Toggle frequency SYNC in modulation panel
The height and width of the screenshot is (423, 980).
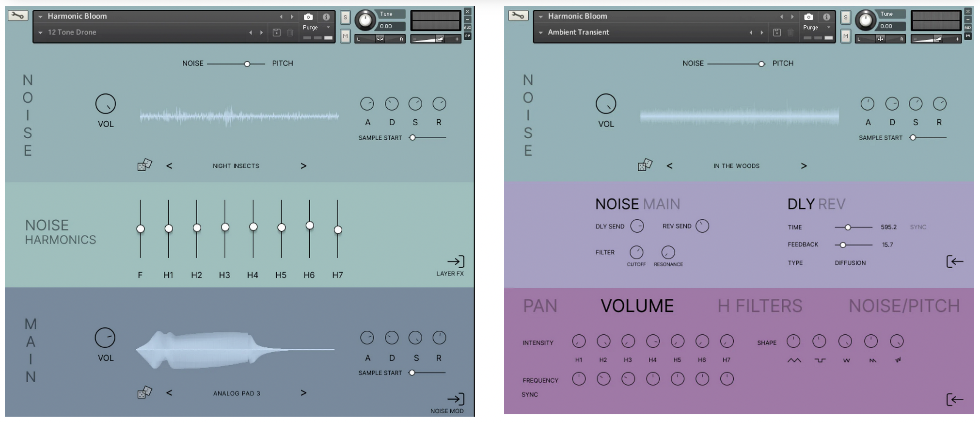pyautogui.click(x=530, y=394)
